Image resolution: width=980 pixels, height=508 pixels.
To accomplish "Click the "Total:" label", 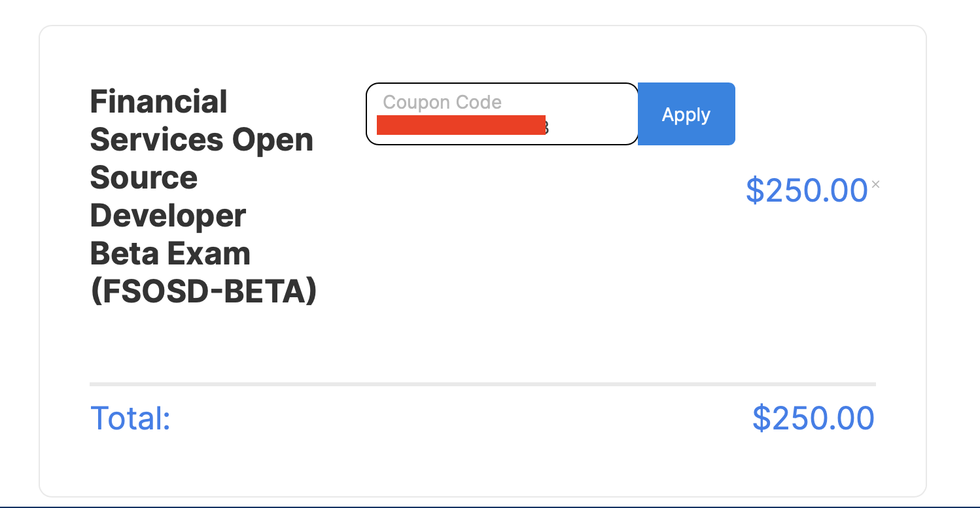I will 130,418.
